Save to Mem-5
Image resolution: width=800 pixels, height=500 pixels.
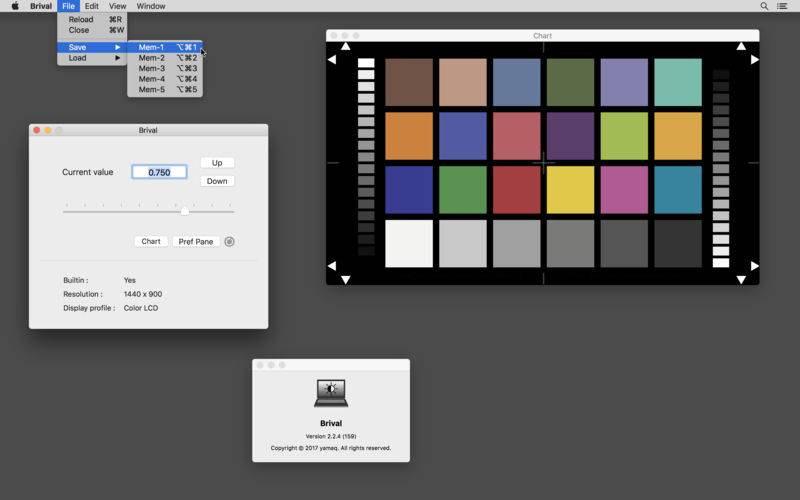click(165, 89)
